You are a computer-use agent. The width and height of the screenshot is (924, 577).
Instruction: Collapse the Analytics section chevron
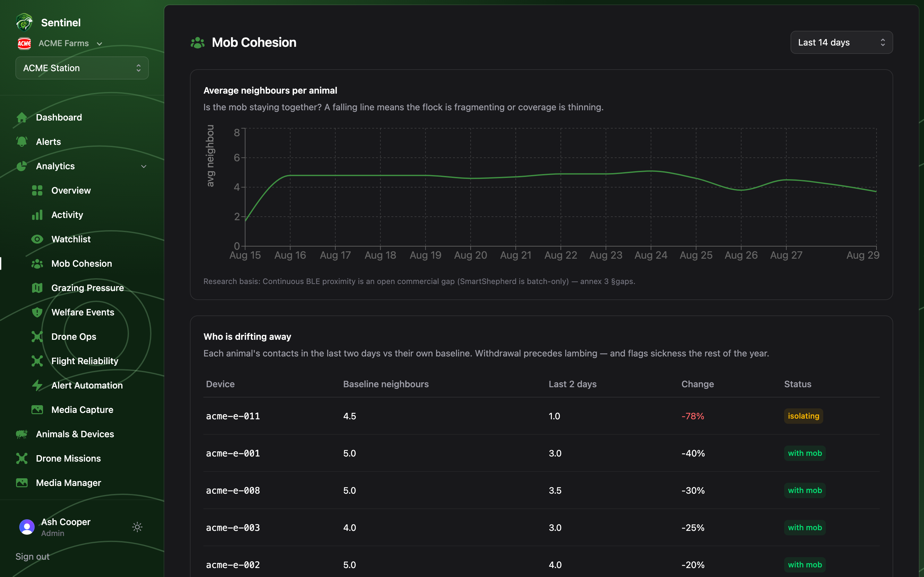point(144,166)
